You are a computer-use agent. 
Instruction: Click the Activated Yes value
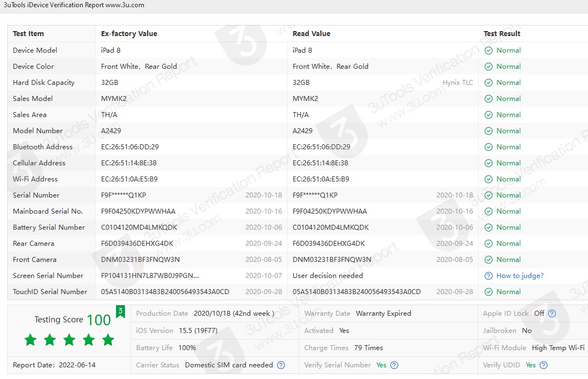point(344,331)
